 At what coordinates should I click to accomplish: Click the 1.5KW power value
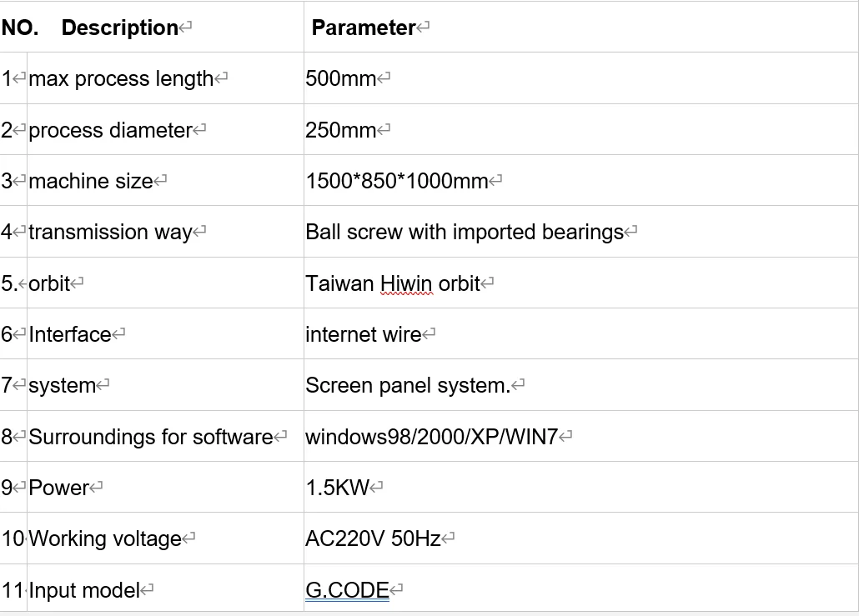(x=338, y=488)
